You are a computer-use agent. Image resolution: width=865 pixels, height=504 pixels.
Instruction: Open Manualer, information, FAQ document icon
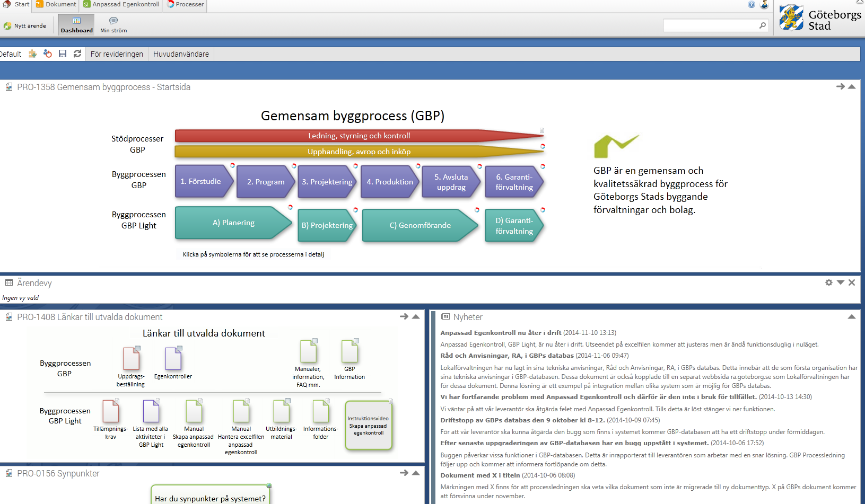(x=309, y=351)
